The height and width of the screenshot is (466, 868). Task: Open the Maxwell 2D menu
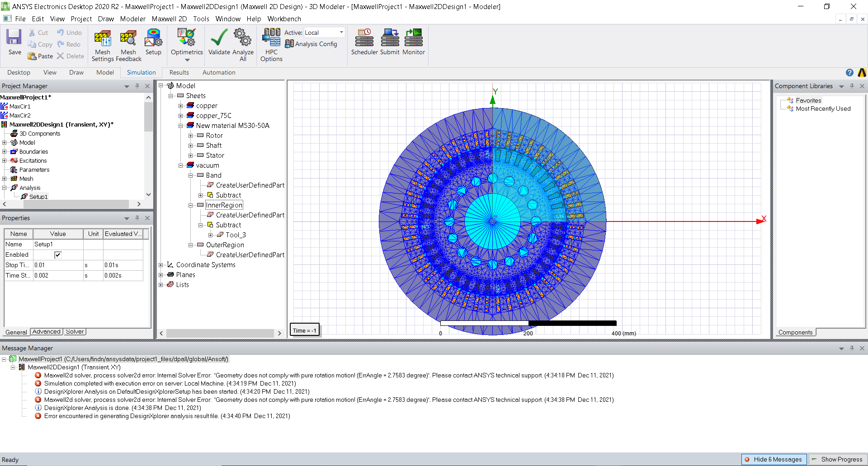[x=169, y=19]
